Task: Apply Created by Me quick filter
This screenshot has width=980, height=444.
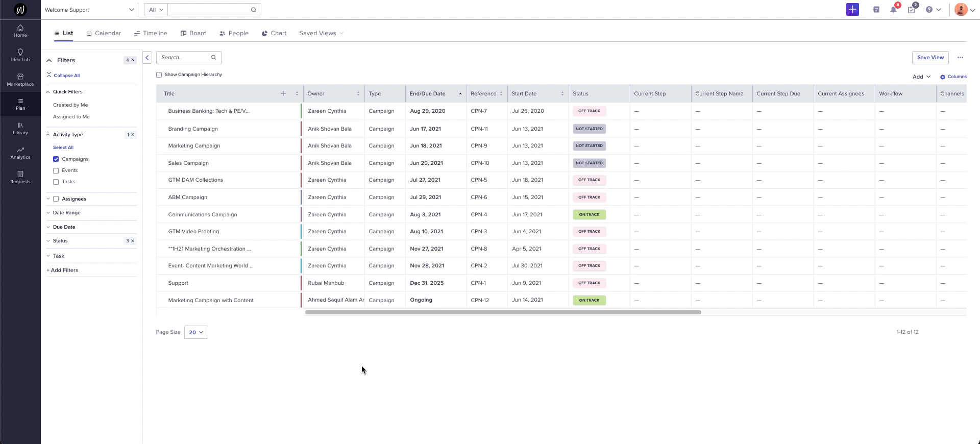Action: 70,105
